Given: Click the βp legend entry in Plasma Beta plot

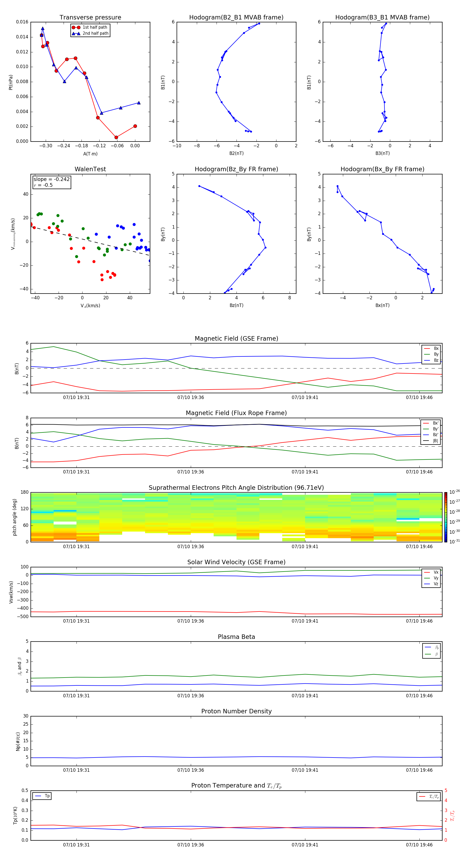Looking at the screenshot, I should coord(431,647).
